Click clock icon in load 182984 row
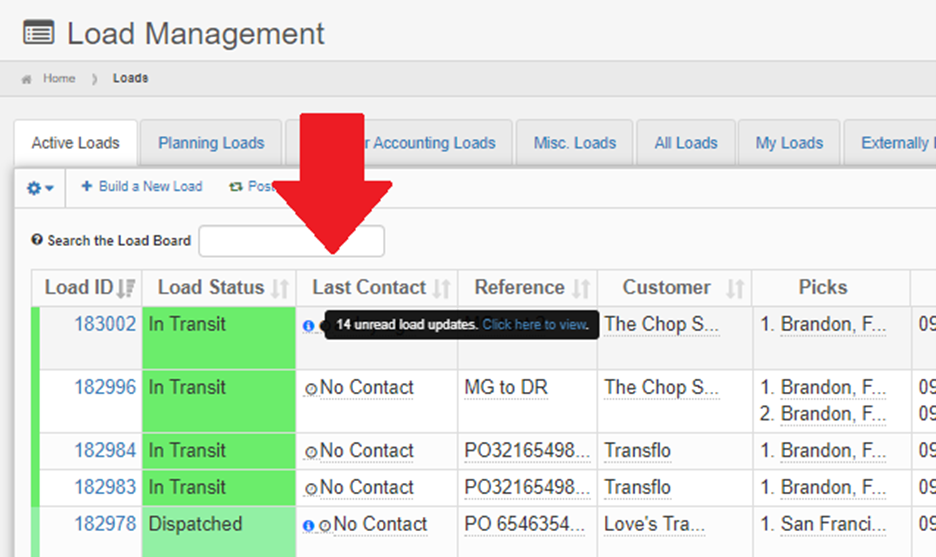The image size is (936, 557). (311, 452)
